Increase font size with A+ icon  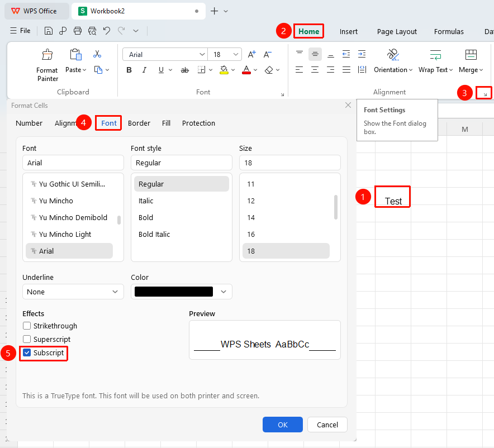click(251, 55)
